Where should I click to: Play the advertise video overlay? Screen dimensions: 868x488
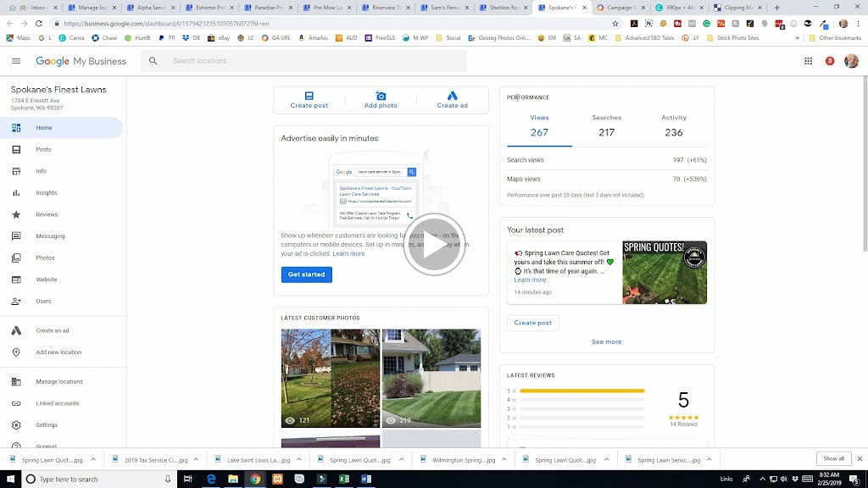pos(434,244)
